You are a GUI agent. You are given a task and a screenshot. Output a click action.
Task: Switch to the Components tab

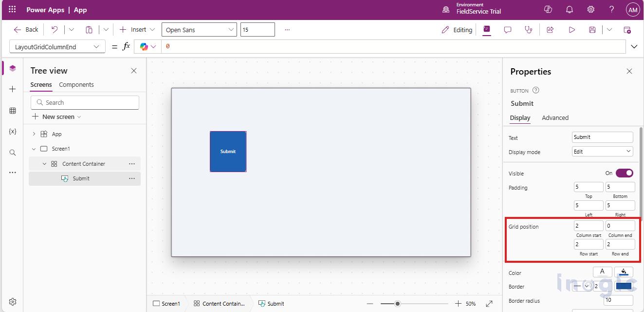tap(76, 84)
